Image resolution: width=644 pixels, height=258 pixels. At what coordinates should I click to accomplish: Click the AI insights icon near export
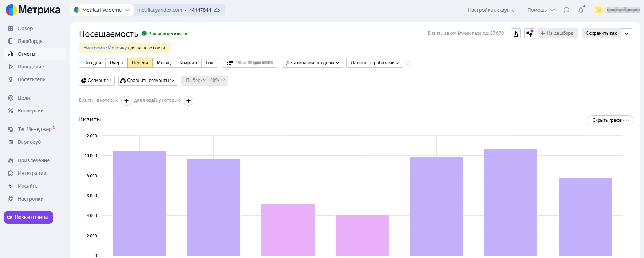click(x=529, y=33)
